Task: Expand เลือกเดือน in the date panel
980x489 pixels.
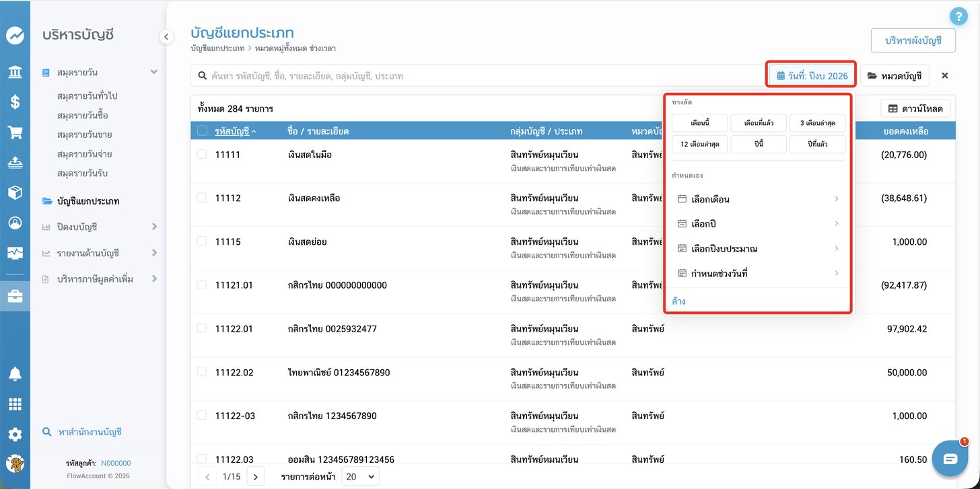Action: pos(758,199)
